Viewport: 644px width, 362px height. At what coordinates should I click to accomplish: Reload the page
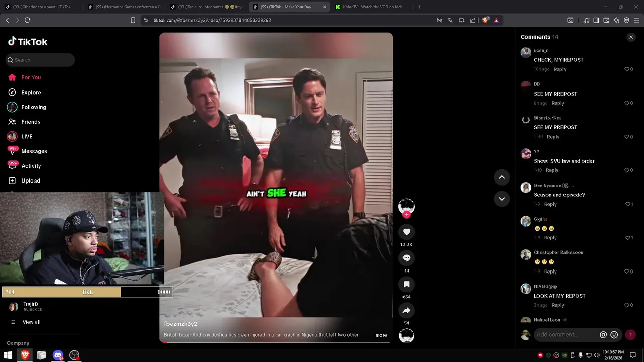pyautogui.click(x=27, y=20)
